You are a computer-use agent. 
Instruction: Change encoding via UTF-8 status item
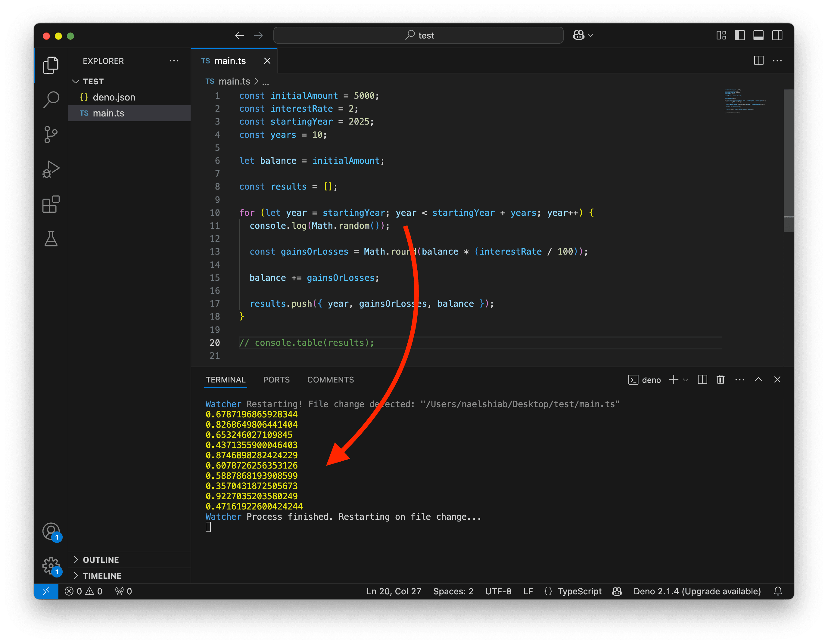click(498, 591)
